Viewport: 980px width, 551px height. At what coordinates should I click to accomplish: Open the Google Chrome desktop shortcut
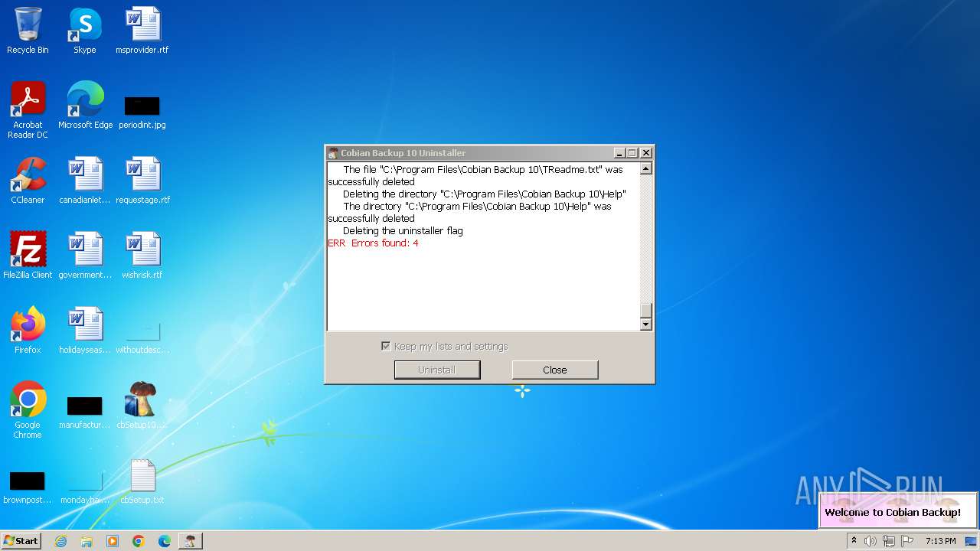28,410
